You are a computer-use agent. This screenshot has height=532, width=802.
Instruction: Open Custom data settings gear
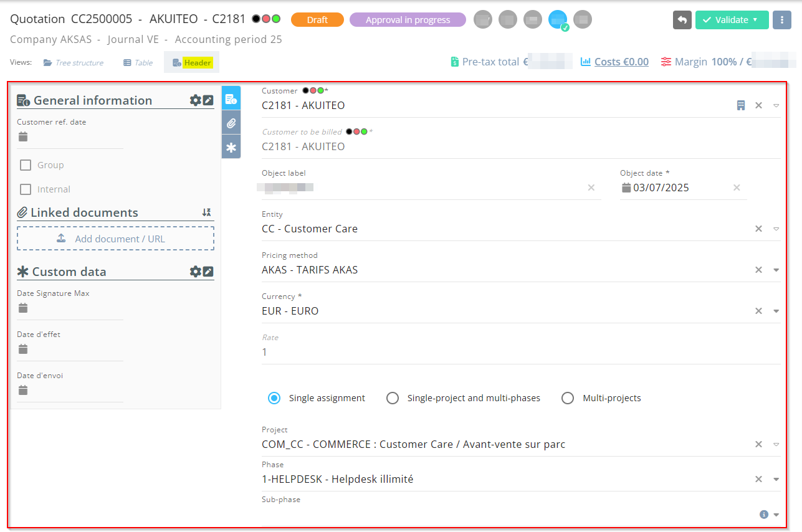[x=196, y=272]
